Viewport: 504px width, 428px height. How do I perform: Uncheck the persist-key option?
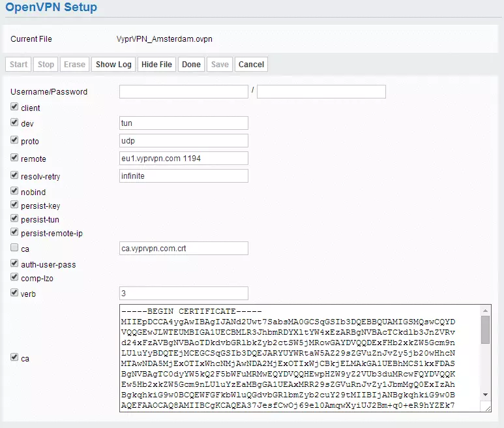click(14, 206)
